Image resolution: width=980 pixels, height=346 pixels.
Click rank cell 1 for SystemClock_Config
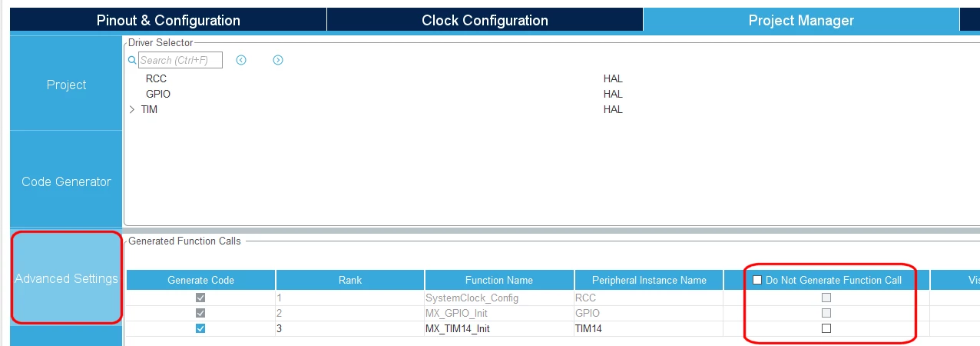tap(350, 298)
